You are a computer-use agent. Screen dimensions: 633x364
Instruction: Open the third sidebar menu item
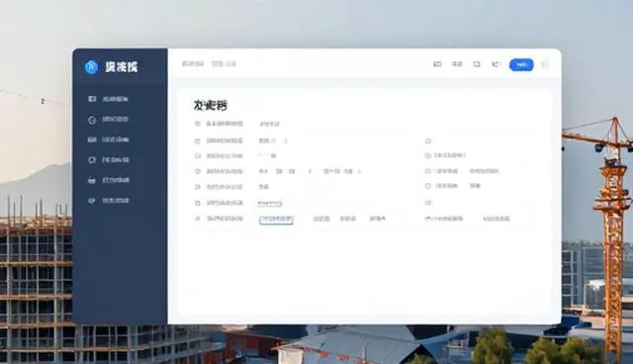coord(108,139)
